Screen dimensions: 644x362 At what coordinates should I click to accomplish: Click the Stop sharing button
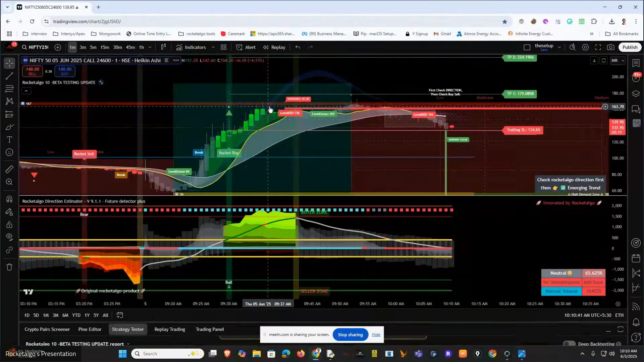point(350,335)
